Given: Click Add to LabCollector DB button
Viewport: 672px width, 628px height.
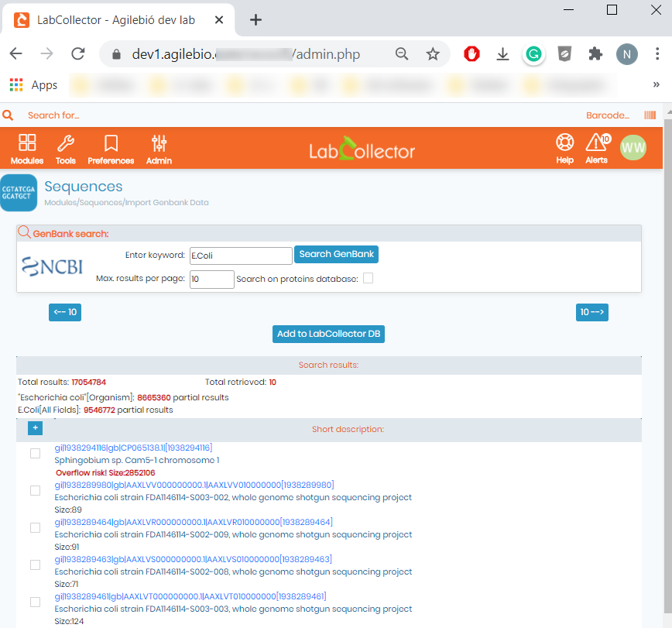Looking at the screenshot, I should point(329,334).
